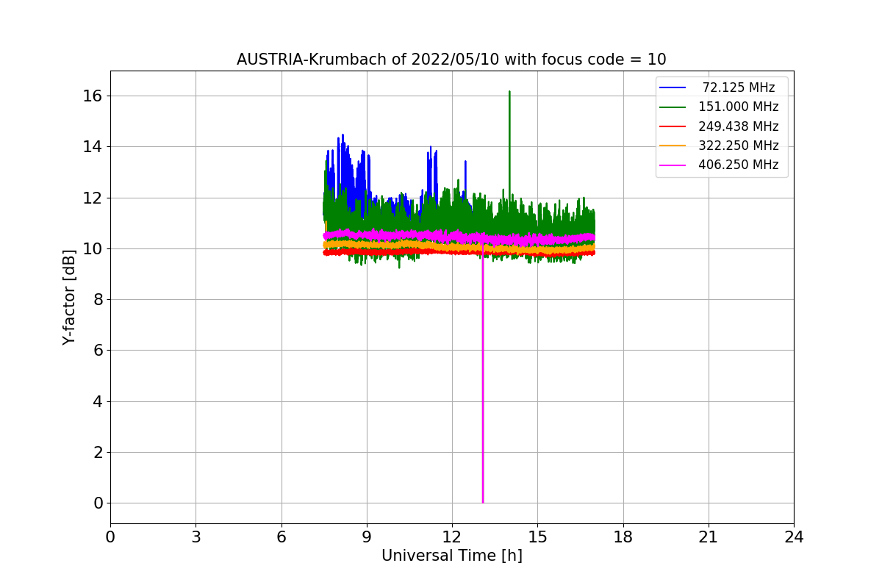The image size is (882, 588).
Task: Click the green spike peak above 16 dB
Action: point(509,93)
